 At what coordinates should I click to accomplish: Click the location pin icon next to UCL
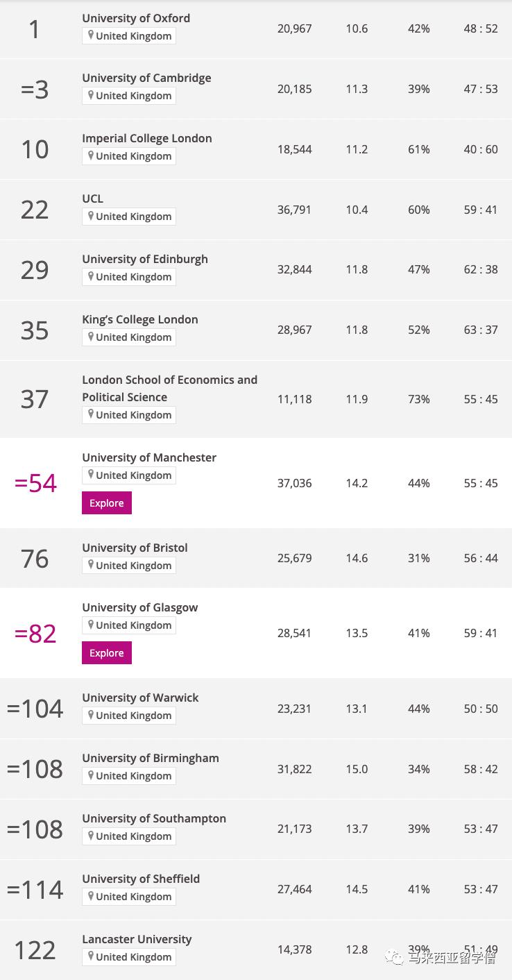(x=91, y=216)
